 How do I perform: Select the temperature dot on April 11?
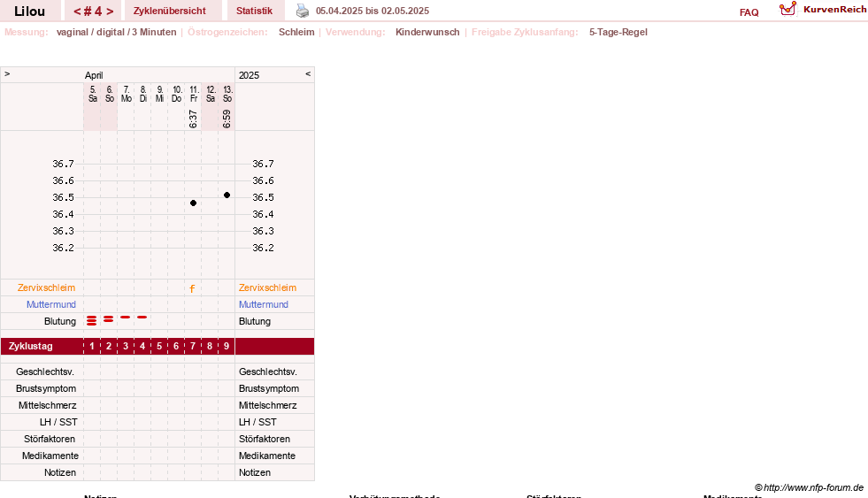(x=193, y=203)
